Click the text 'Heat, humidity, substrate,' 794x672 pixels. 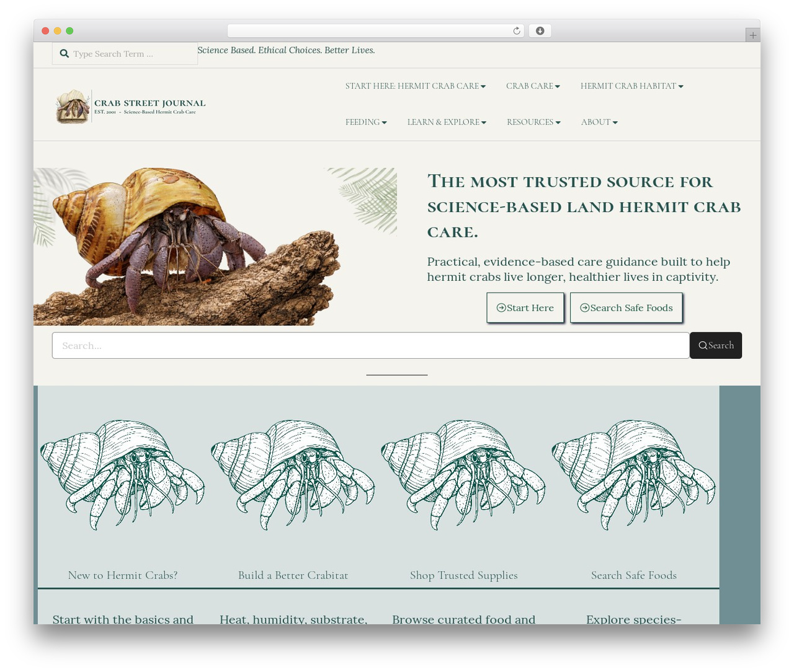click(x=293, y=619)
